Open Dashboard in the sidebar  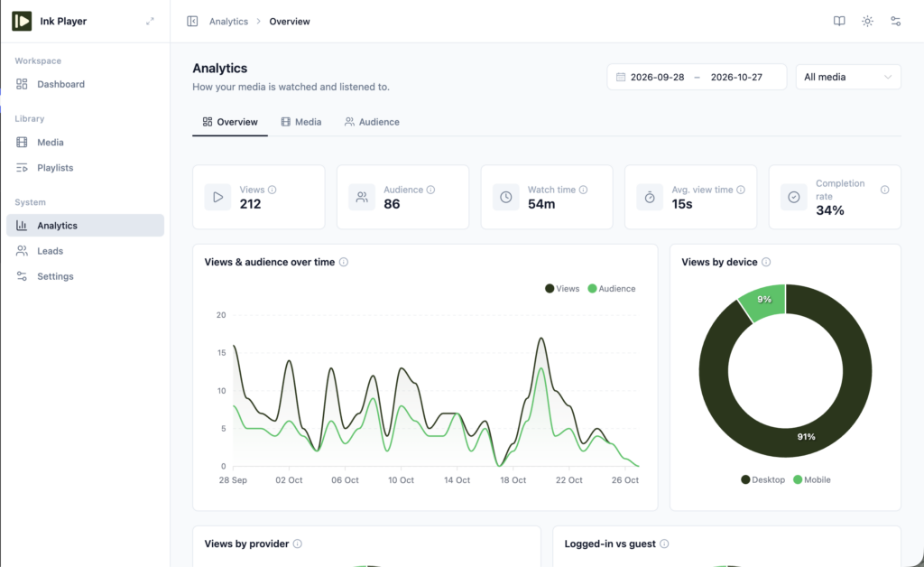(x=86, y=84)
